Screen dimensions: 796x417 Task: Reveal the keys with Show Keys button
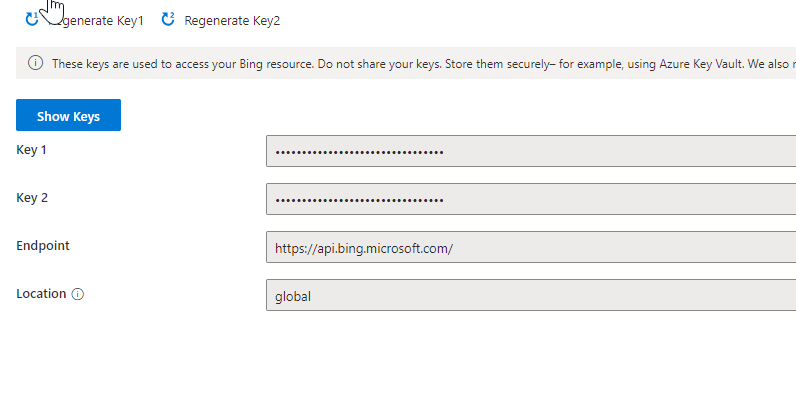pos(68,116)
